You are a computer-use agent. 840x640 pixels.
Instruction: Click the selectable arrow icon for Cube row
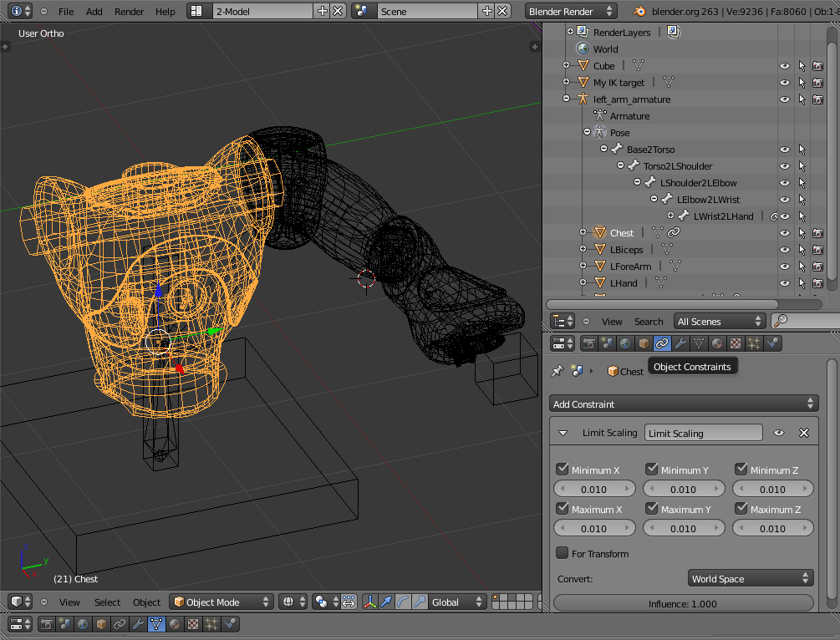click(x=802, y=66)
